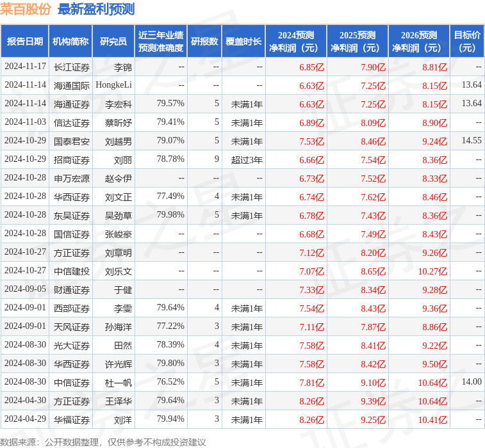
Task: Click the 目标价(元) column header
Action: [467, 42]
